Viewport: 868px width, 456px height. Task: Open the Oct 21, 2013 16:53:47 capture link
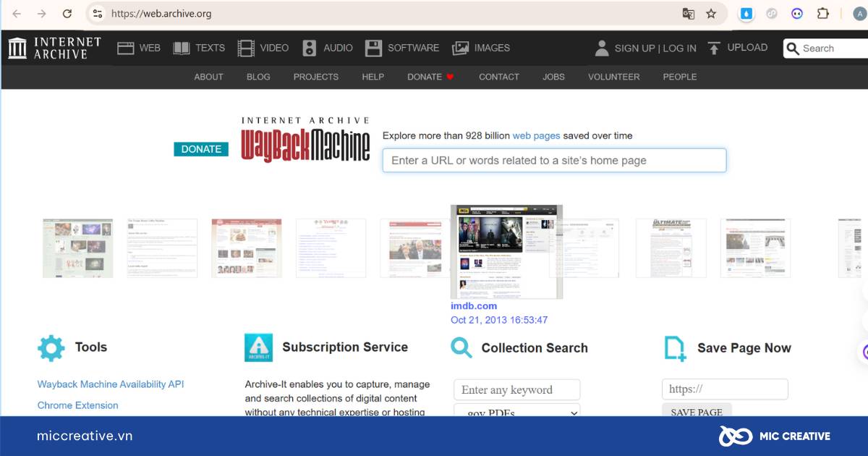point(499,320)
